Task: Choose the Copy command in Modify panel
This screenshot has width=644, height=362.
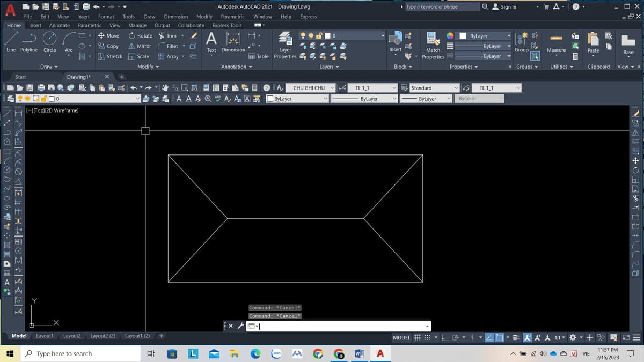Action: click(108, 46)
